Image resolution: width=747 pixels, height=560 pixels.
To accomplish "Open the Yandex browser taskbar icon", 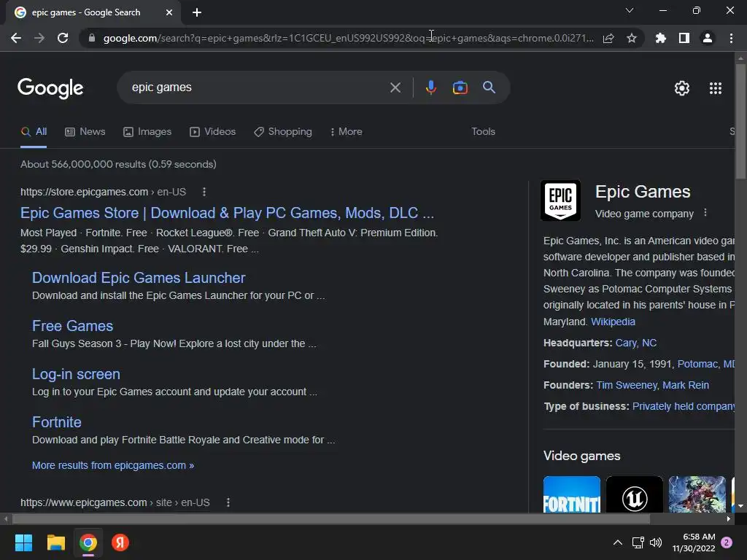I will [x=120, y=542].
